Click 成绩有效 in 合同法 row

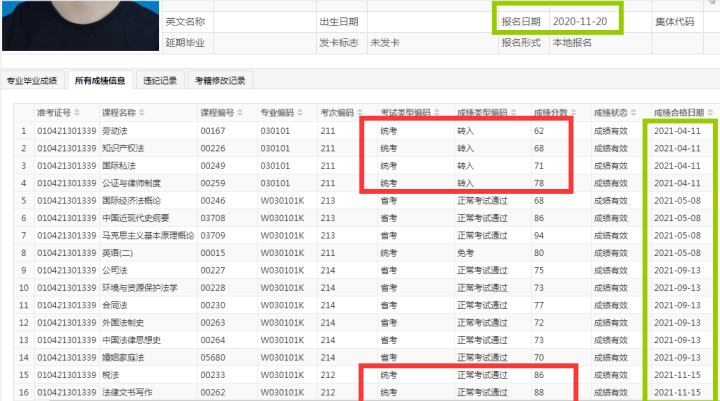pos(610,305)
